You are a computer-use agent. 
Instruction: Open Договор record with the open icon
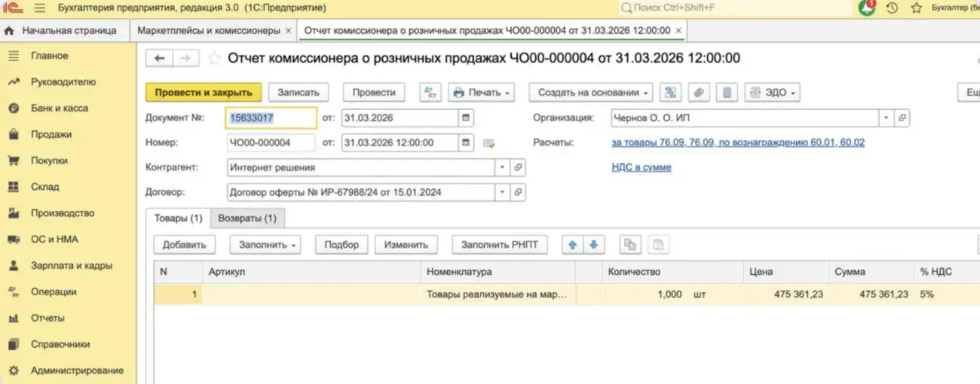tap(518, 193)
